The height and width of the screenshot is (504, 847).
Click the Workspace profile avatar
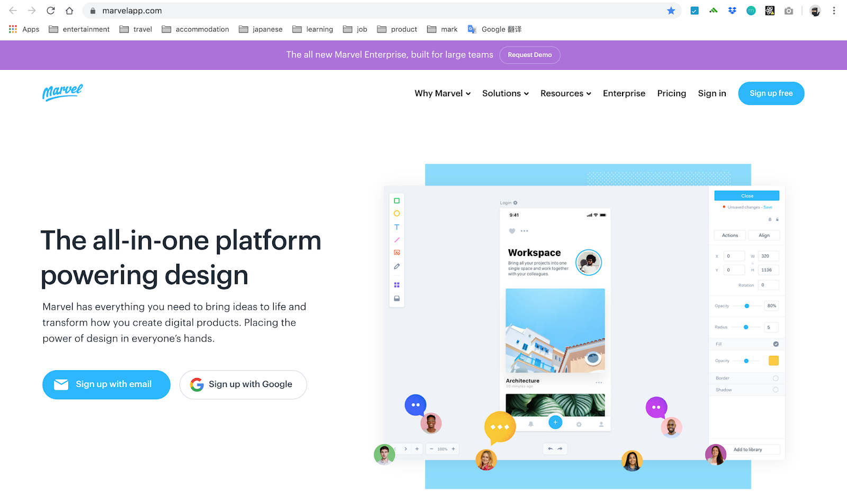coord(589,262)
